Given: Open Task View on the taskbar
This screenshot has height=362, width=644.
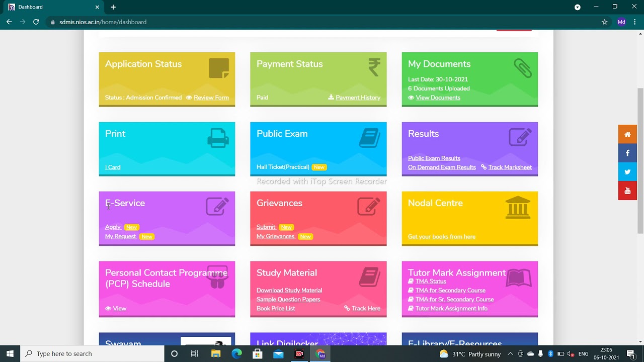Looking at the screenshot, I should pos(195,354).
